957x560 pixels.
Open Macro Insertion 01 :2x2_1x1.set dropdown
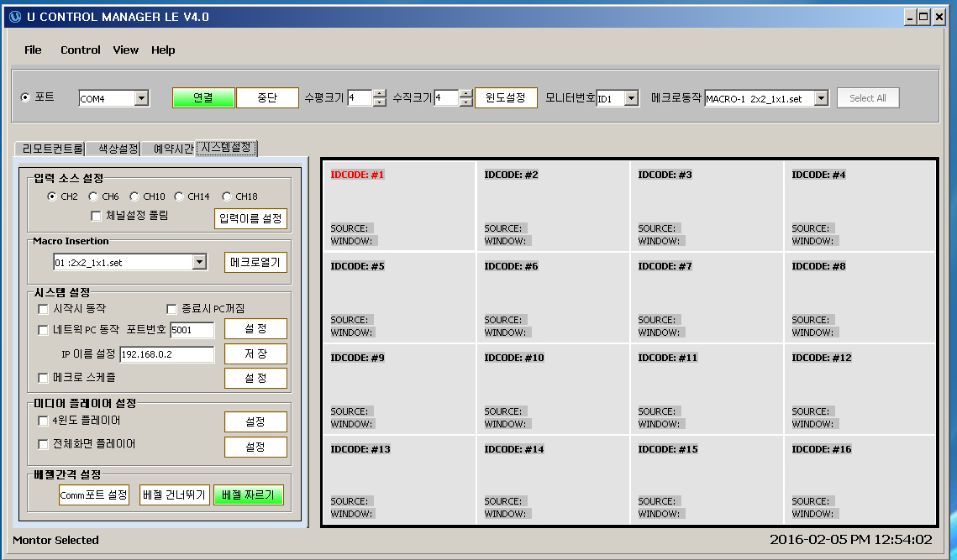[200, 262]
